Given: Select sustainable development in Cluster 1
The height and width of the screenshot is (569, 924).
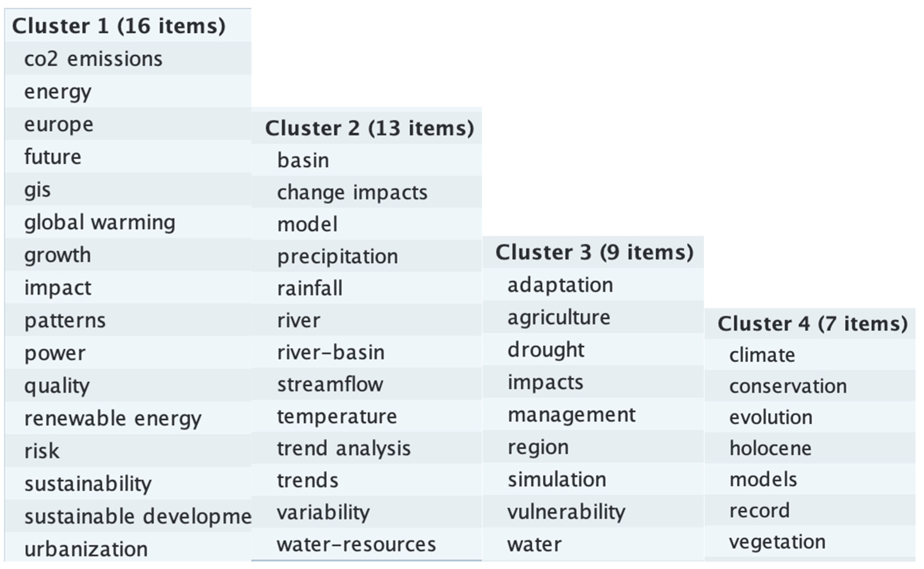Looking at the screenshot, I should pyautogui.click(x=128, y=516).
